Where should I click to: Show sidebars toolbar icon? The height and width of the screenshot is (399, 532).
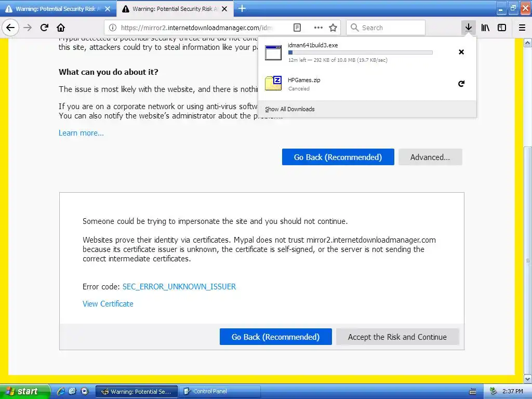502,28
